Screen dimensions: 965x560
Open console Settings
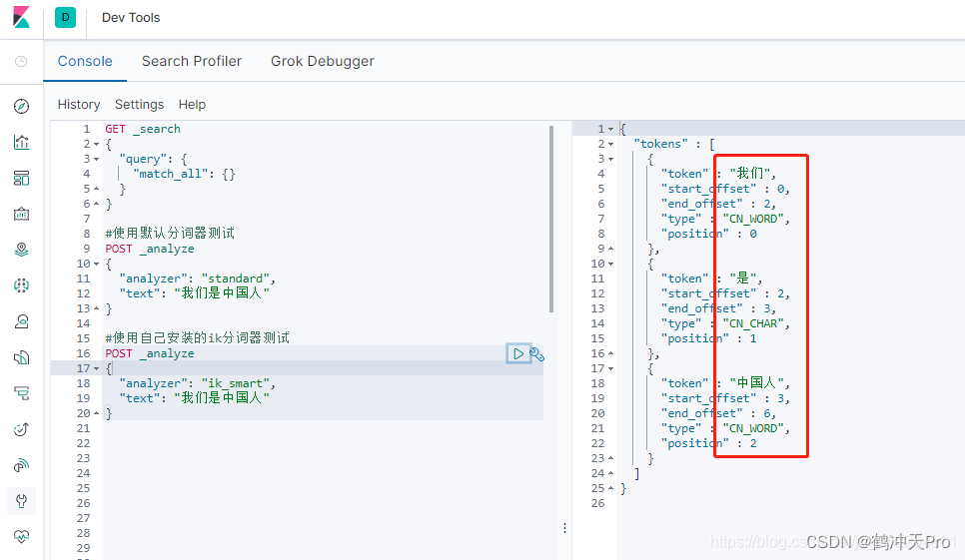point(139,105)
